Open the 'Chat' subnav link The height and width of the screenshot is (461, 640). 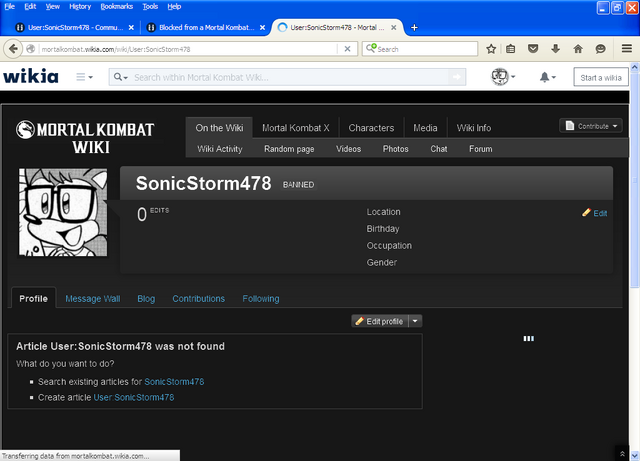point(439,149)
